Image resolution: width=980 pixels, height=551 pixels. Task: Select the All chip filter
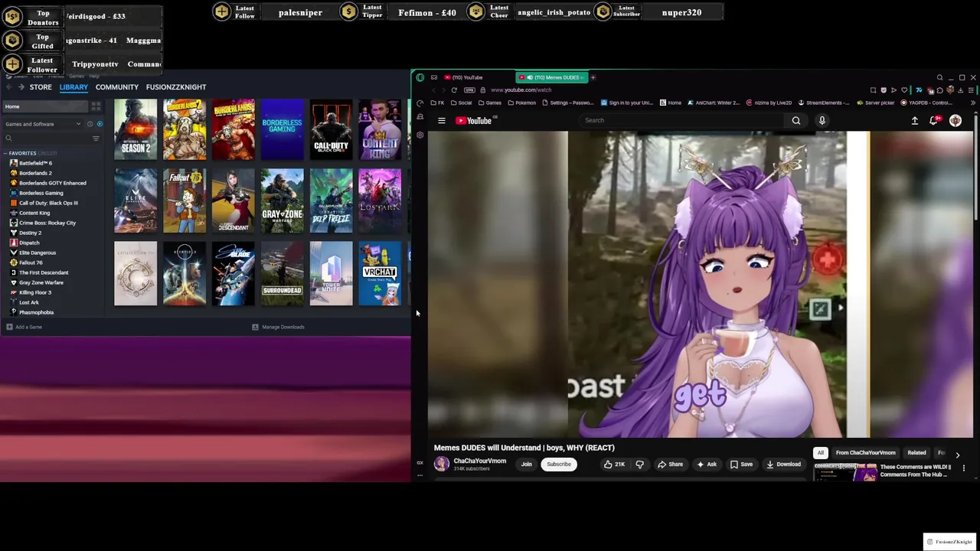pos(820,452)
